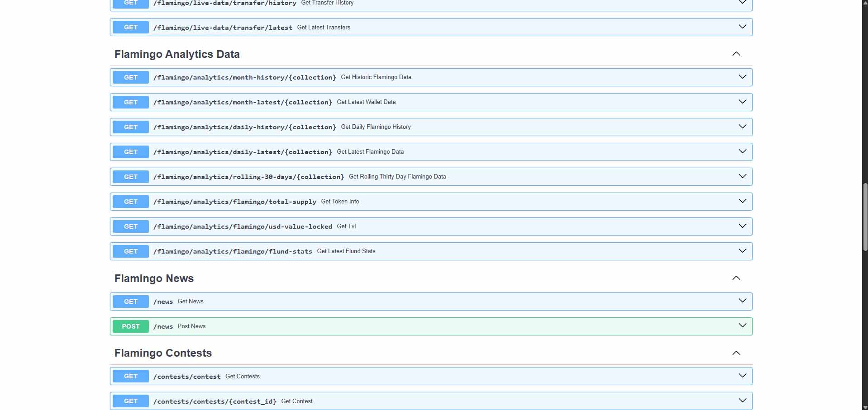
Task: Click 'Get Latest Wallet Data' description
Action: [366, 102]
